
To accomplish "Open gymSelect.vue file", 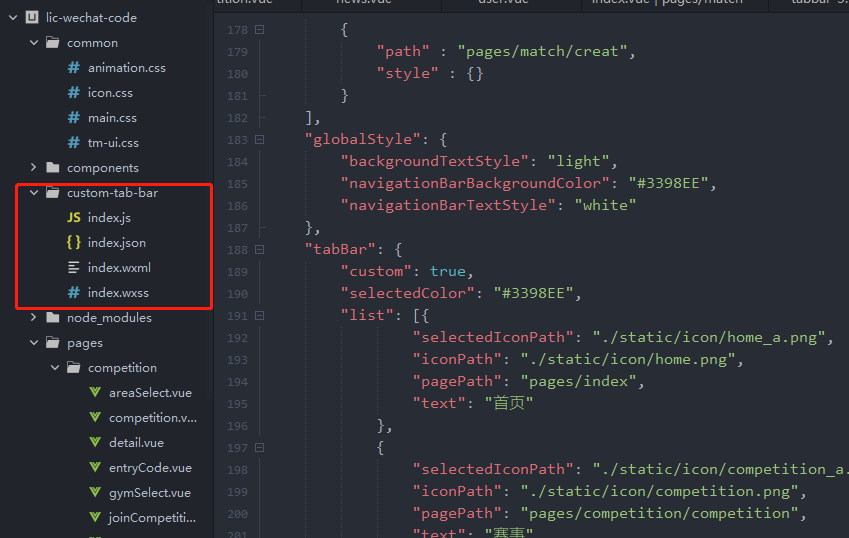I will click(x=150, y=493).
